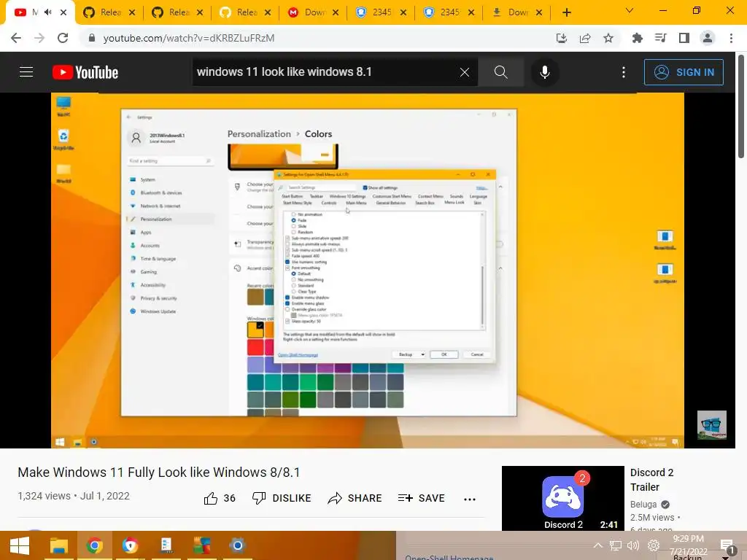The image size is (747, 560).
Task: Open Windows Start button
Action: click(x=20, y=545)
